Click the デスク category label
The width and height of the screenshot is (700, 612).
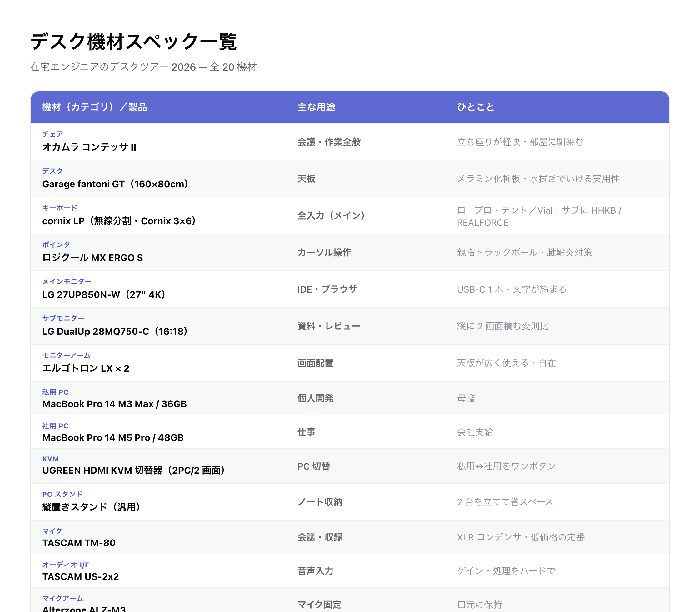coord(52,171)
